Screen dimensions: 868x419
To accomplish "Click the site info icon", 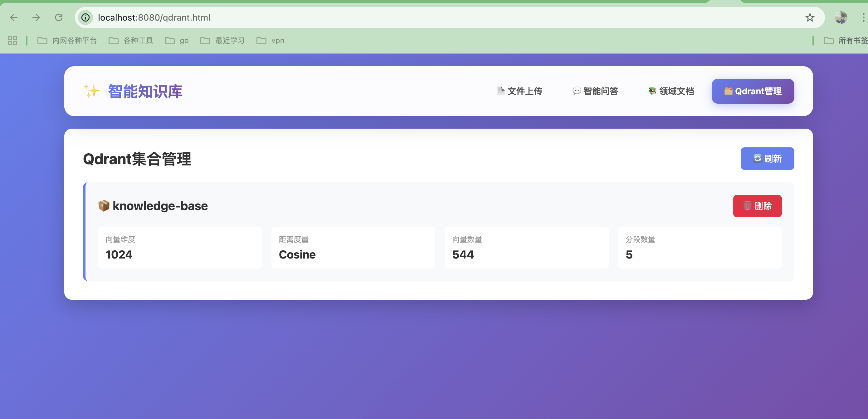I will point(85,17).
